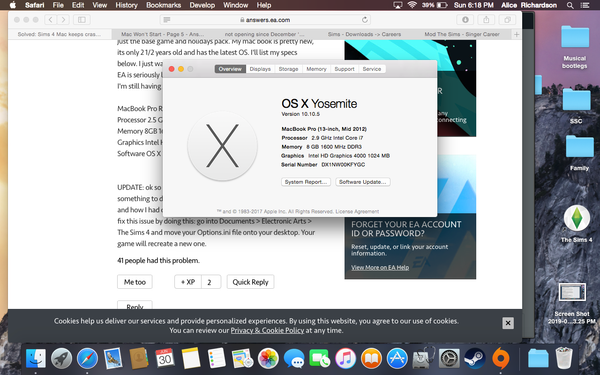Open Photos in the Dock

tap(268, 359)
